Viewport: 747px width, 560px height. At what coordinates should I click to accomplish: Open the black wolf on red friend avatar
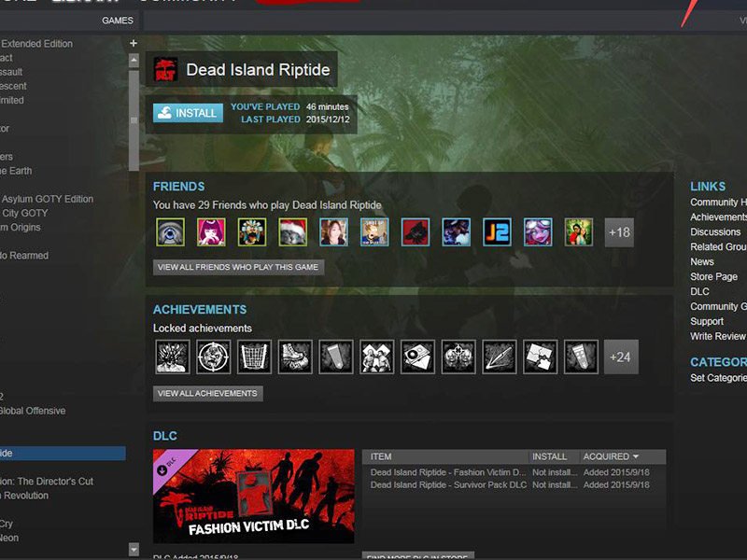pos(416,231)
